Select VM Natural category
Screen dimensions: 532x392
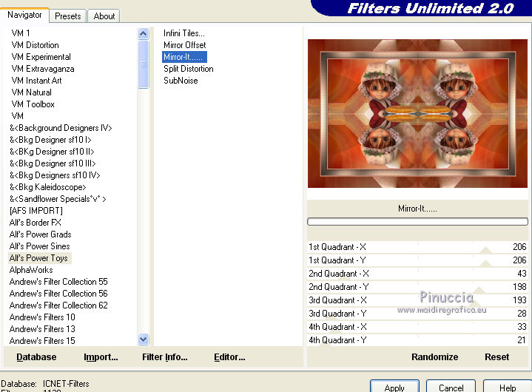pyautogui.click(x=32, y=92)
